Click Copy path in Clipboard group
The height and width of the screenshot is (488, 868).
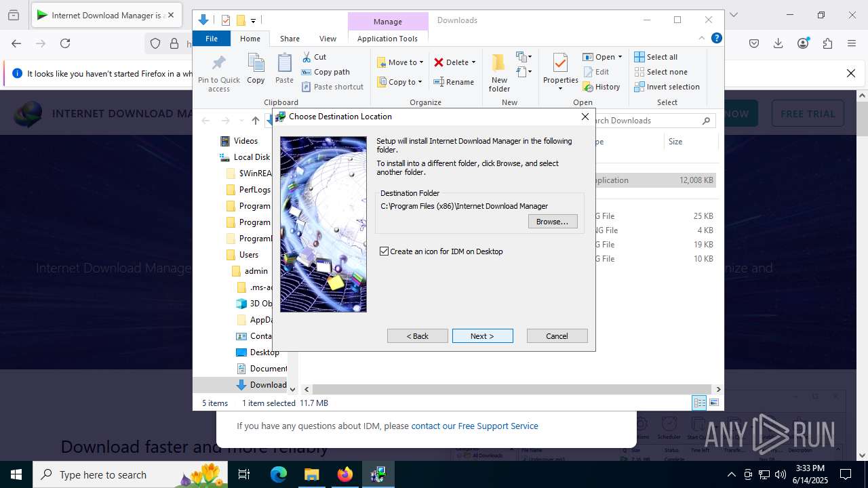[325, 72]
